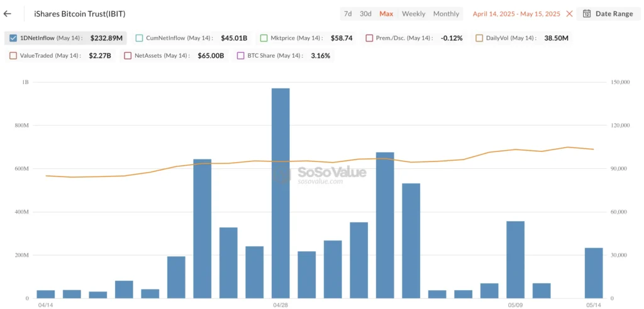Click the $2.27B value traded figure
The width and height of the screenshot is (644, 309).
pyautogui.click(x=100, y=55)
